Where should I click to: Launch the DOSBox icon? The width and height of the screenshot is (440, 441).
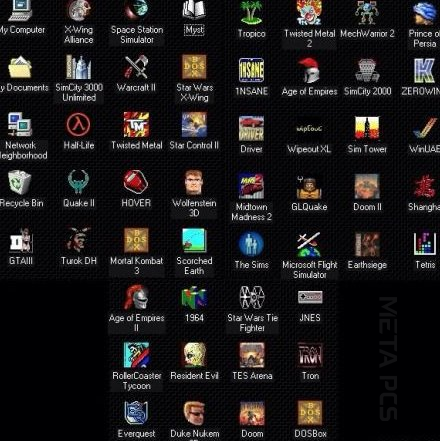310,413
